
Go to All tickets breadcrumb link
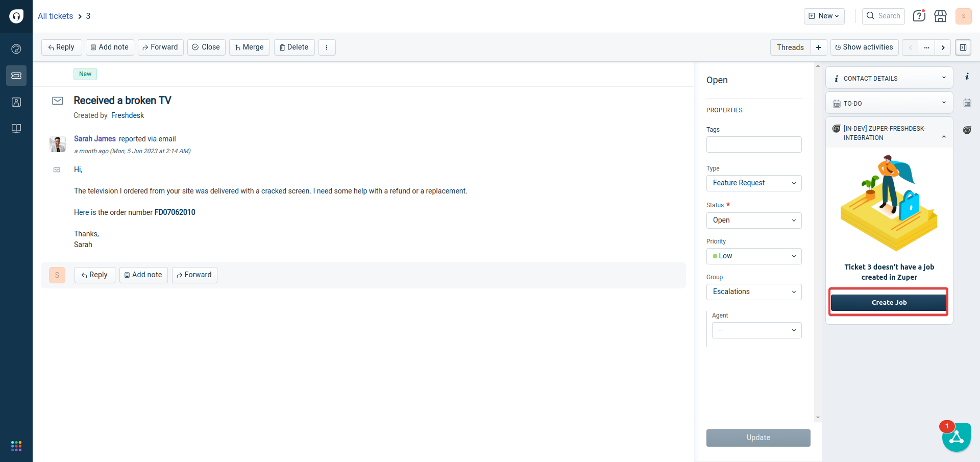coord(55,16)
